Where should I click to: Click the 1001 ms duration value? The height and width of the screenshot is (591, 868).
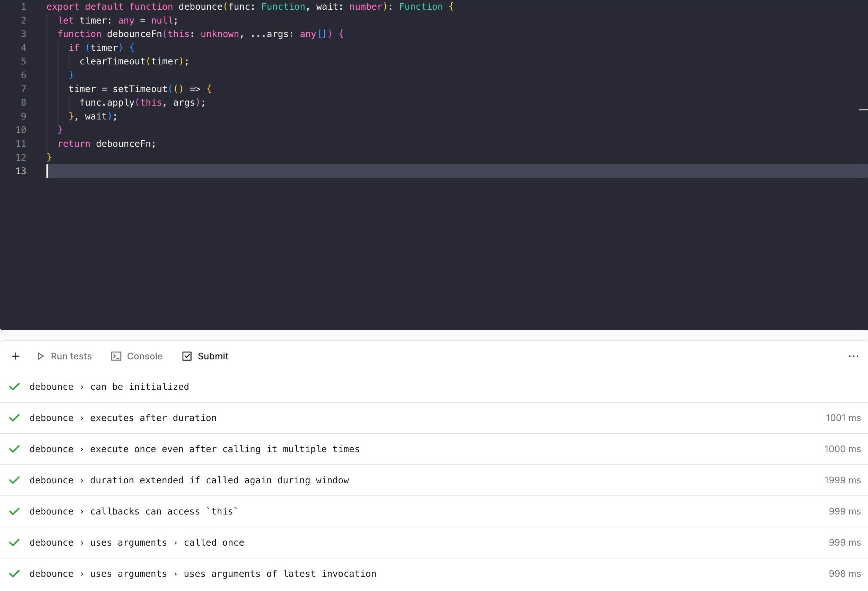[843, 418]
